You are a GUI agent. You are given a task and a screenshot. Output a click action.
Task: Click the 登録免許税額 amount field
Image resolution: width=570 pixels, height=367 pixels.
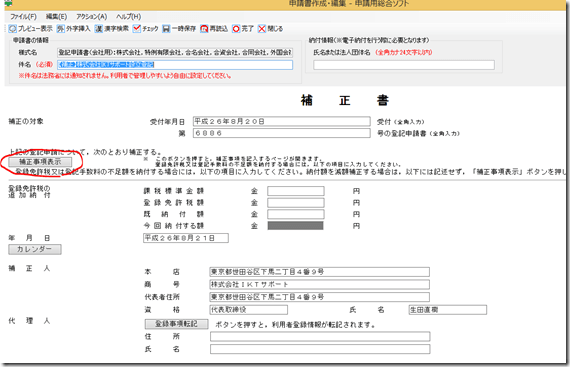pos(296,203)
